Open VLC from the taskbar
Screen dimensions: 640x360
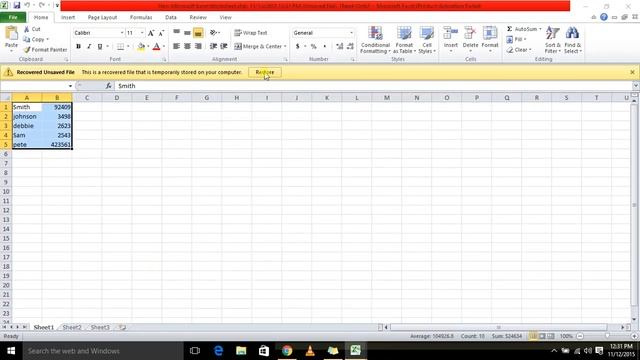tap(310, 351)
